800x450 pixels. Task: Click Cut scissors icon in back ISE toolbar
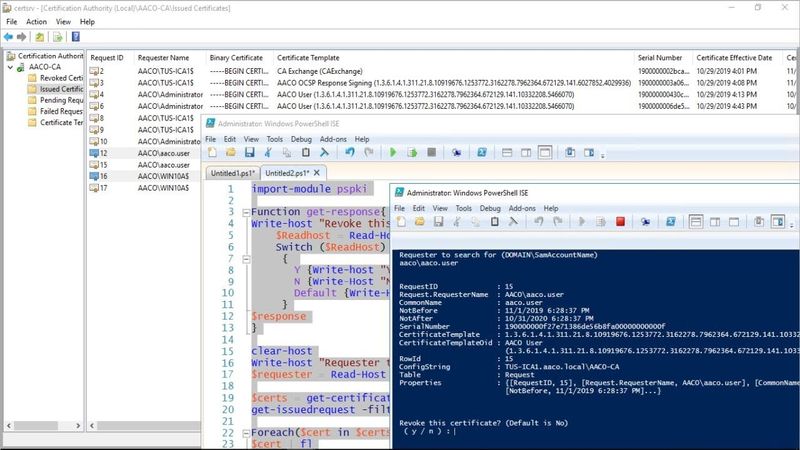pyautogui.click(x=268, y=153)
